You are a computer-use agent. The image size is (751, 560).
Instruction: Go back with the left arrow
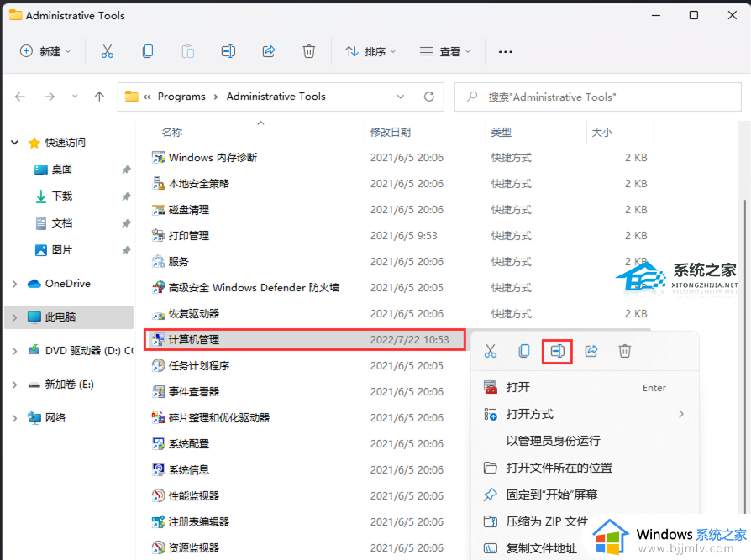[x=20, y=97]
